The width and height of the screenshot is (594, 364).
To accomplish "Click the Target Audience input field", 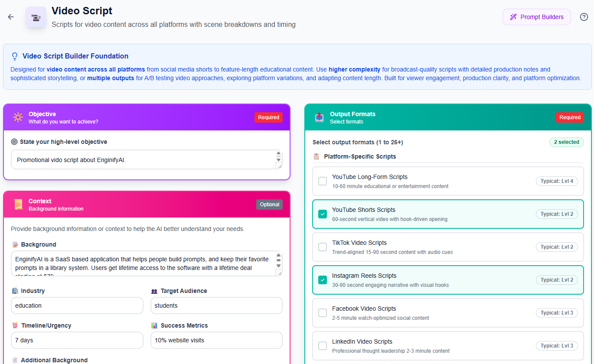I will (216, 305).
